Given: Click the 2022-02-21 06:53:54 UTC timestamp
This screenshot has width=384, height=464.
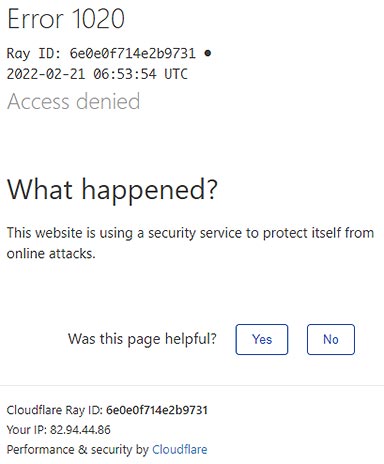Looking at the screenshot, I should point(97,74).
